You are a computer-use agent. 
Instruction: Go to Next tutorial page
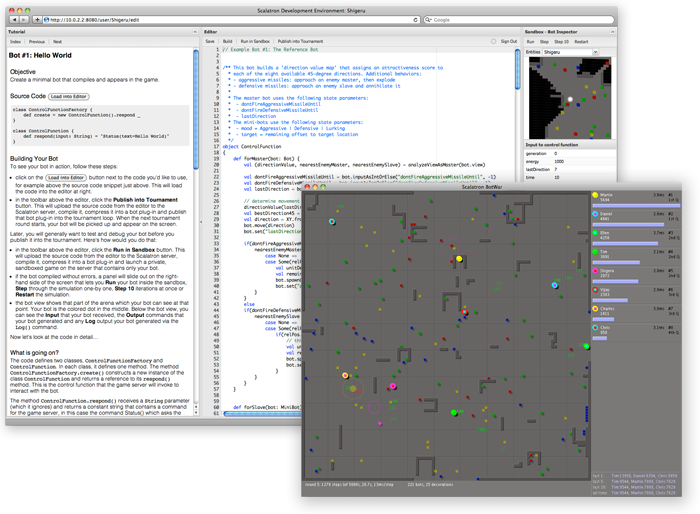[x=57, y=42]
